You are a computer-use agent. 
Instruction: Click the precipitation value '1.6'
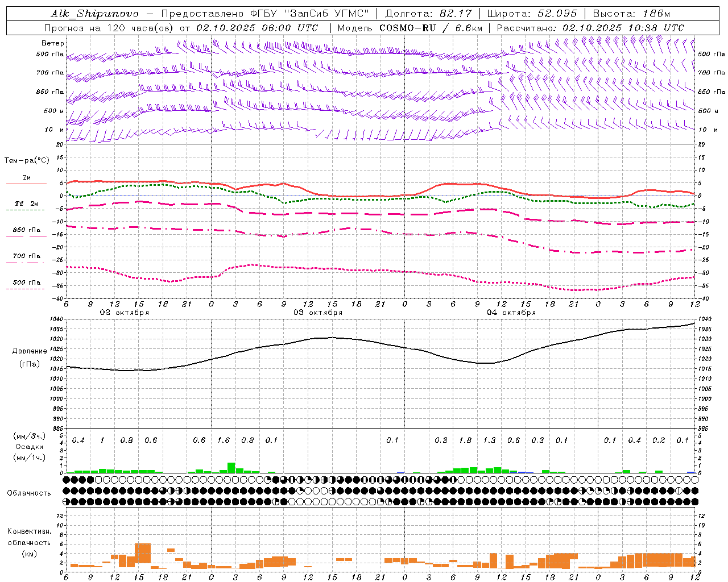pos(224,440)
